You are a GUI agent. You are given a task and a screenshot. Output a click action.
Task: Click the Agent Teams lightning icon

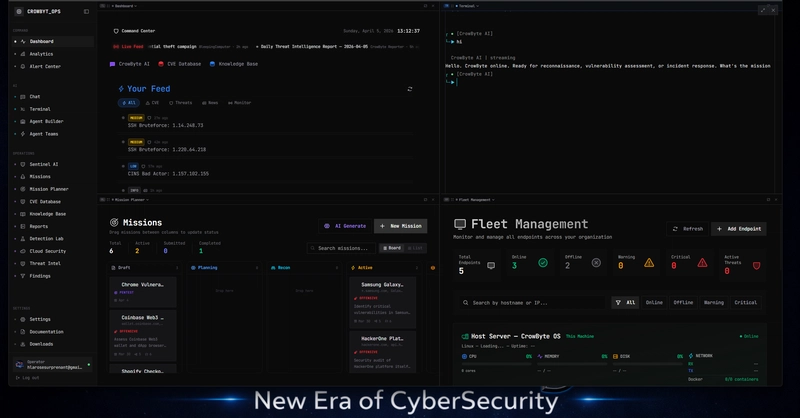22,134
